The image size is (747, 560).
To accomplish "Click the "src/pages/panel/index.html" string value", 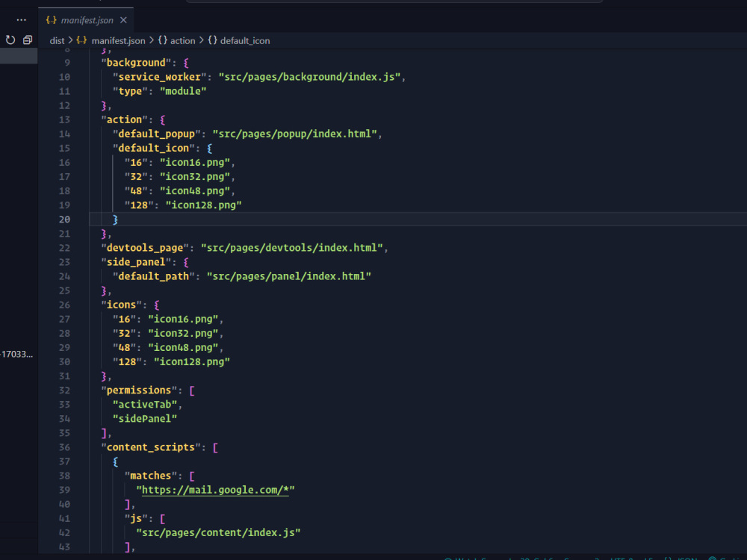I will coord(288,276).
